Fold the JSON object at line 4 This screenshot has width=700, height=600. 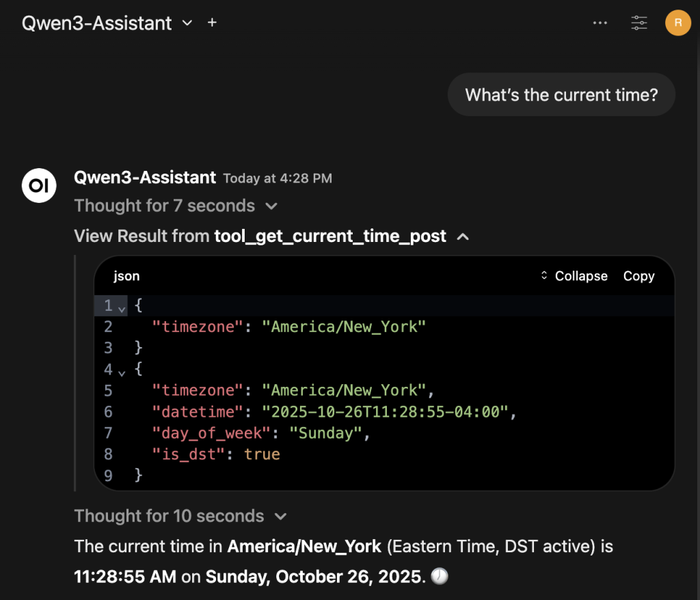[x=122, y=372]
